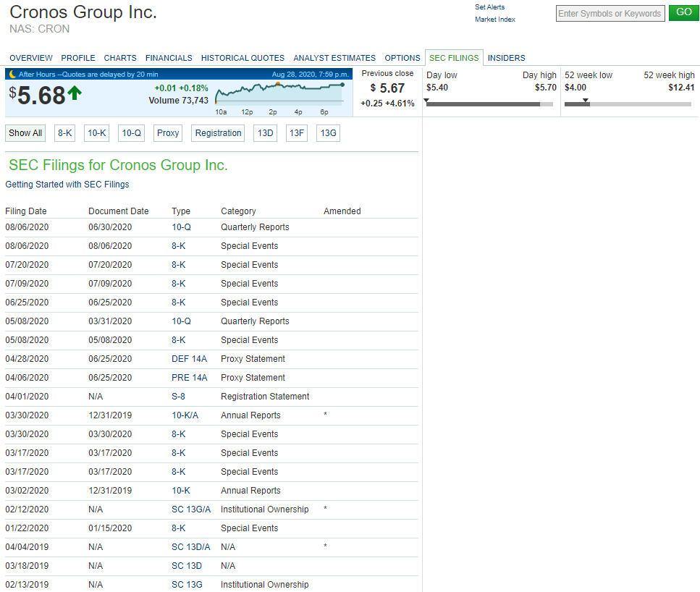The height and width of the screenshot is (592, 700).
Task: Click the green up arrow beside $5.68
Action: click(x=75, y=93)
